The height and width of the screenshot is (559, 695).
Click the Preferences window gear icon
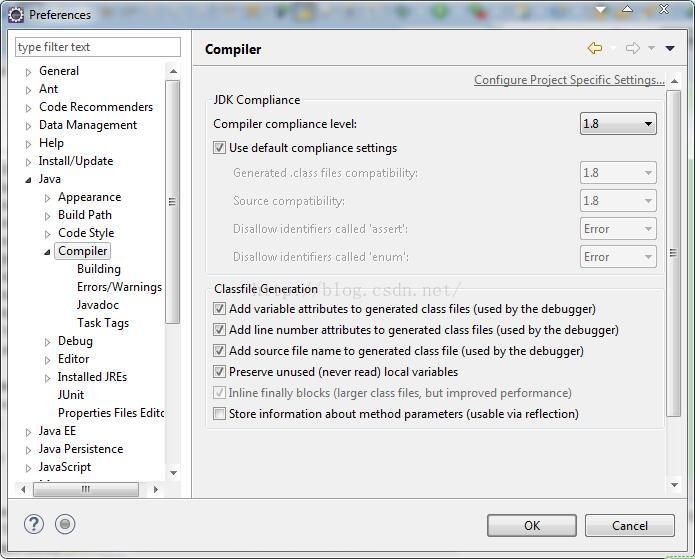[x=16, y=15]
